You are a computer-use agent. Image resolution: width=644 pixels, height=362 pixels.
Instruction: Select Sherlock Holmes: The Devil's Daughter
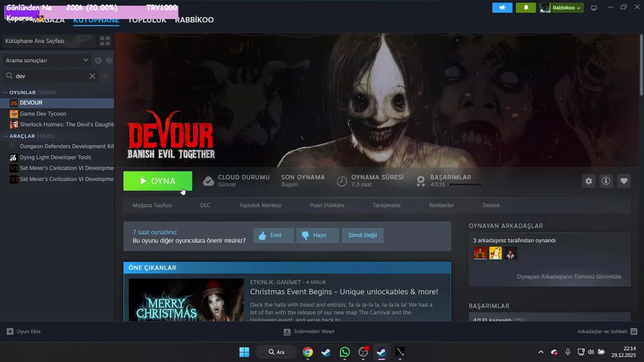pos(57,124)
